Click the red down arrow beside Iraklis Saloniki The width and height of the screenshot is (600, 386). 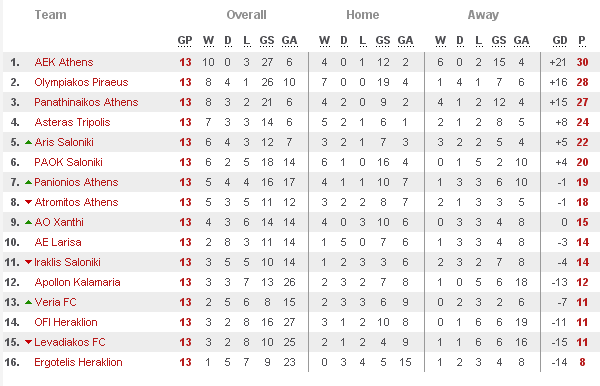pyautogui.click(x=28, y=262)
